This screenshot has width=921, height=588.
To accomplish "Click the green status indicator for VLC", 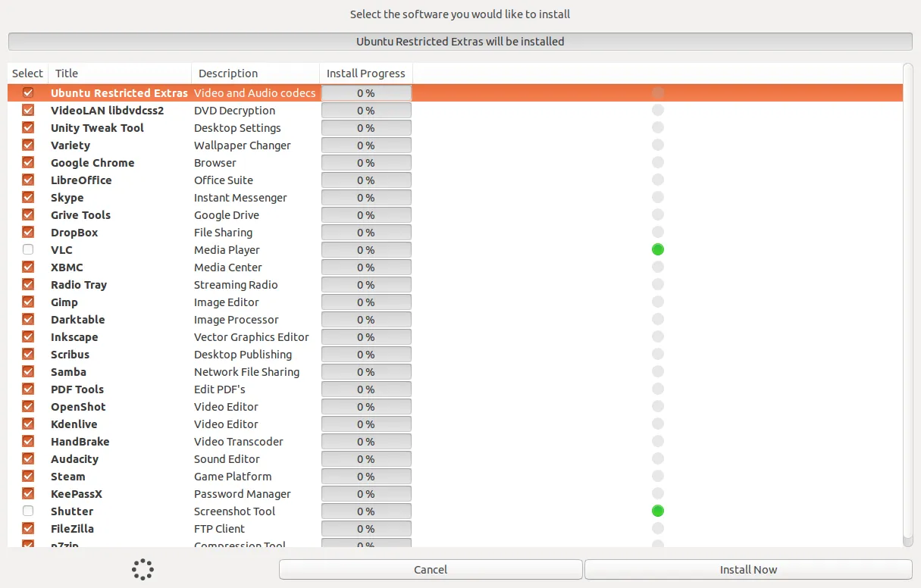I will point(658,249).
